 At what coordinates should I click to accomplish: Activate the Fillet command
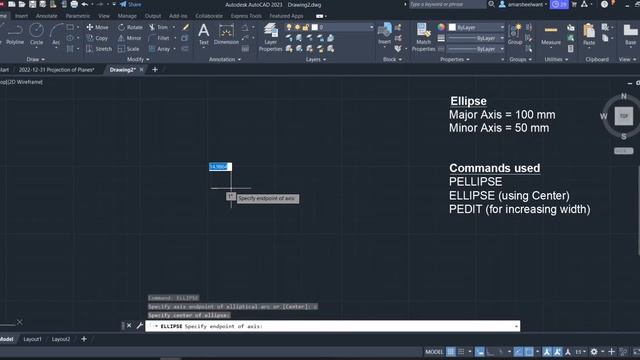159,38
